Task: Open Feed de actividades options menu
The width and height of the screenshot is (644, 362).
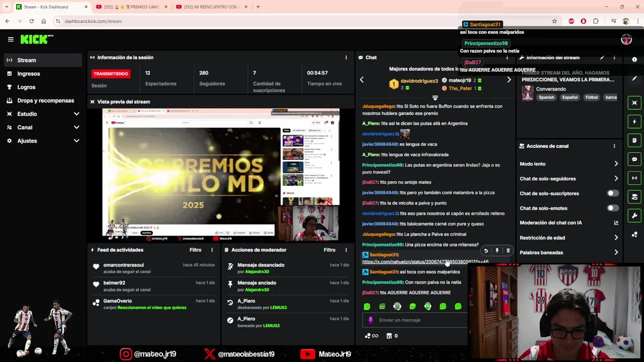Action: [212, 250]
